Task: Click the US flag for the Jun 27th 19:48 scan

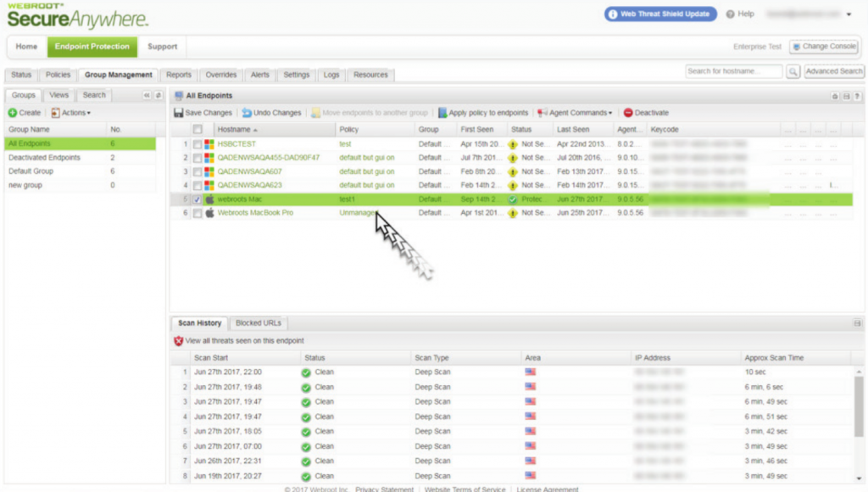Action: (x=531, y=387)
